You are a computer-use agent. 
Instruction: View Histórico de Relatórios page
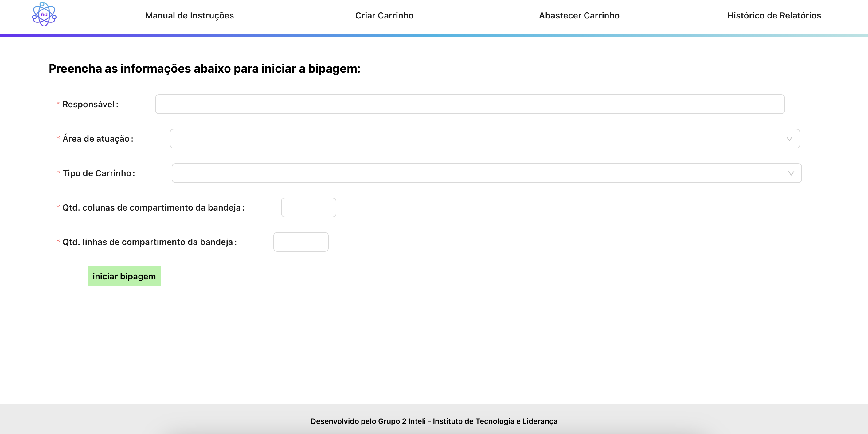tap(774, 15)
